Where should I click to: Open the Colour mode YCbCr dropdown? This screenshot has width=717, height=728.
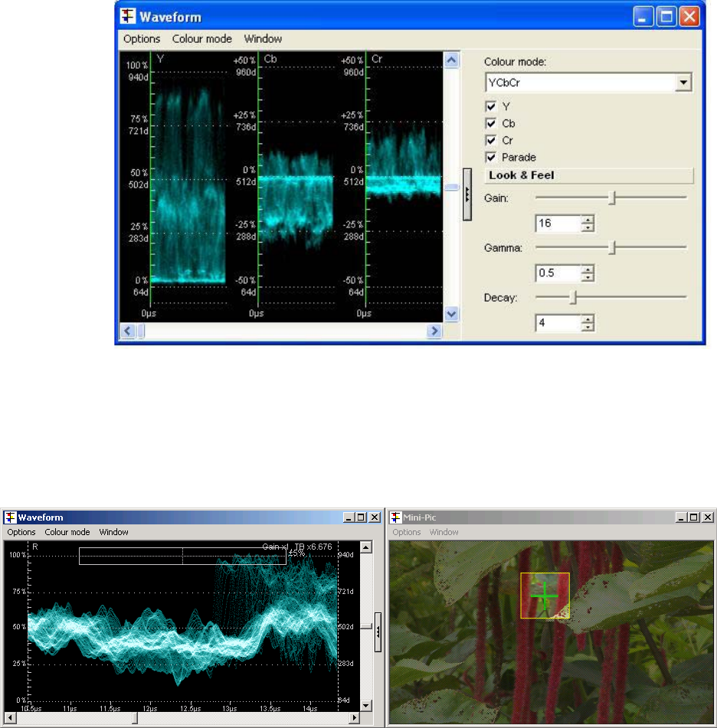pos(684,83)
